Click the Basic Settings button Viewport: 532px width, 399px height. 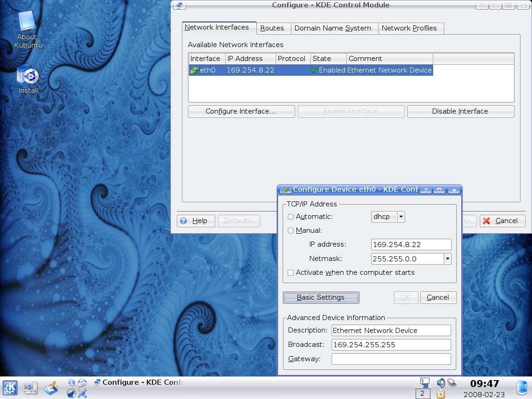click(x=321, y=297)
